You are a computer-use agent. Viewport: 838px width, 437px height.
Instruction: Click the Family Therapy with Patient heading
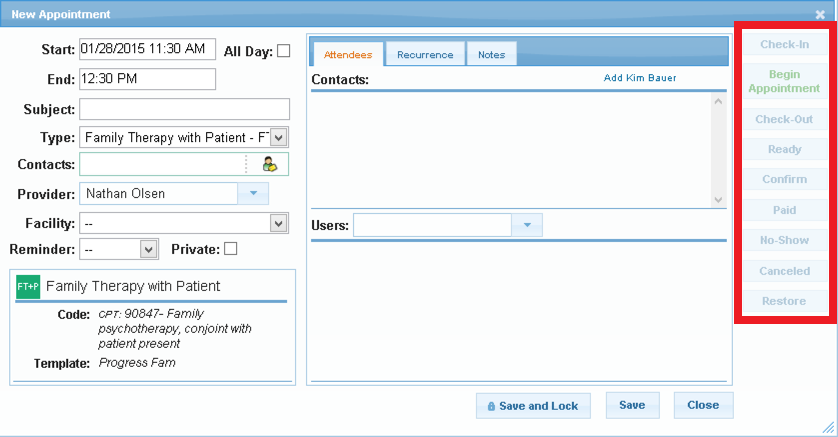coord(133,286)
